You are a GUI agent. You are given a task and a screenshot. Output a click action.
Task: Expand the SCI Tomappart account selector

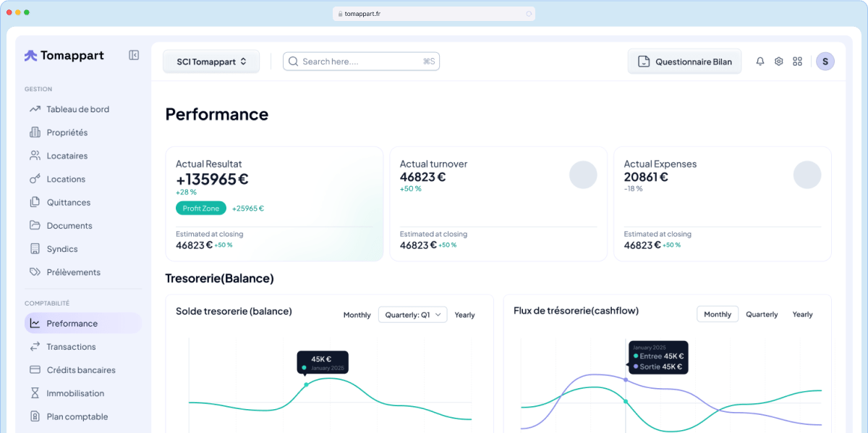pyautogui.click(x=211, y=62)
